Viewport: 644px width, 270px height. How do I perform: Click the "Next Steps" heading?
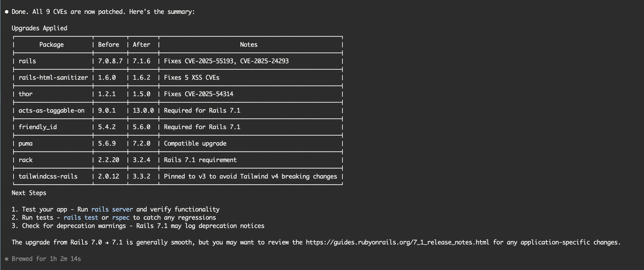point(29,193)
